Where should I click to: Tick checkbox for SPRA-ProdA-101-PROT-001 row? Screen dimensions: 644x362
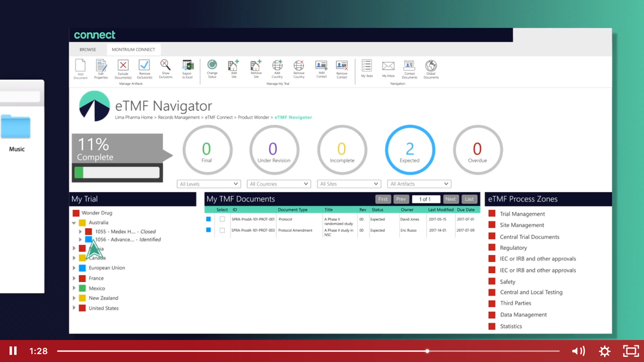(x=222, y=219)
